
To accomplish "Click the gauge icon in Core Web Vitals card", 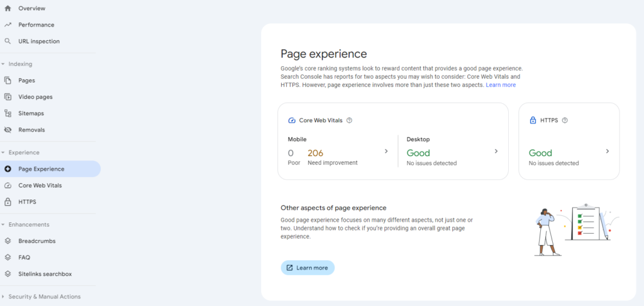I will tap(292, 120).
